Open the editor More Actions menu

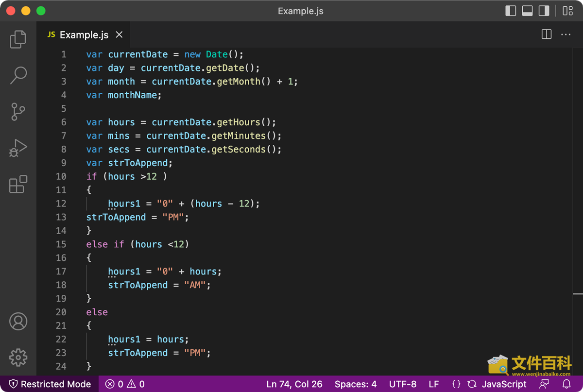pos(566,34)
